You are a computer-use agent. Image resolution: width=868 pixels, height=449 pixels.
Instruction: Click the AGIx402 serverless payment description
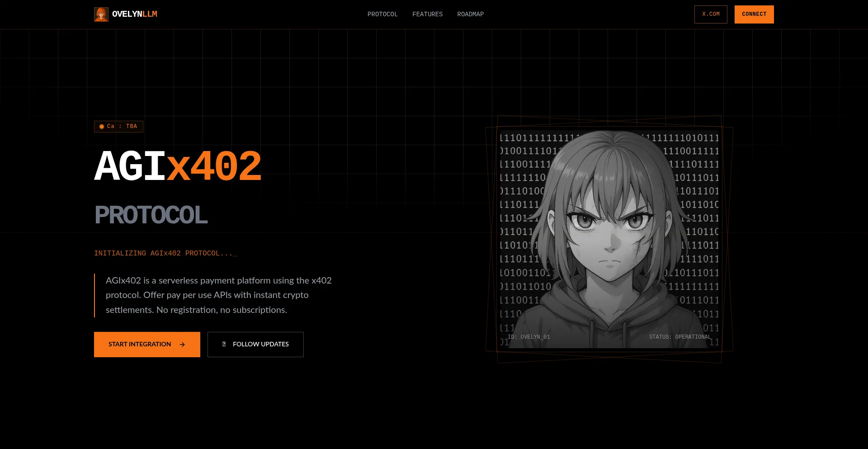(219, 295)
